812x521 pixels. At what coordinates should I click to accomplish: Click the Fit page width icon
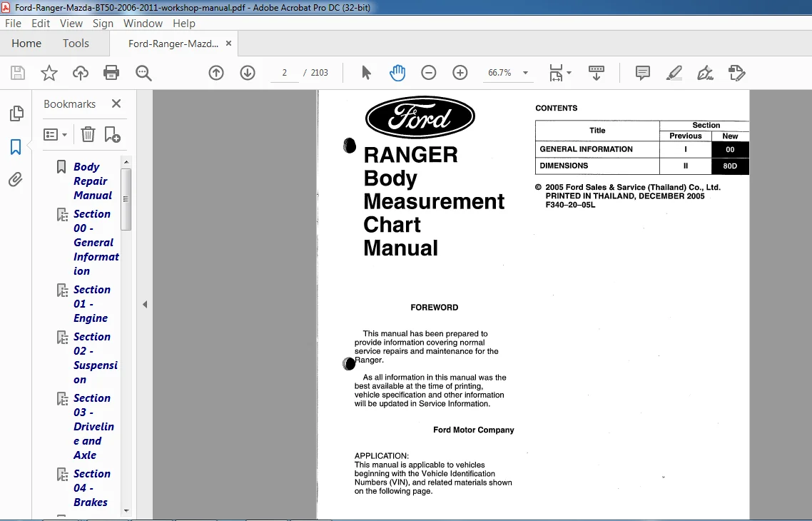(x=556, y=73)
